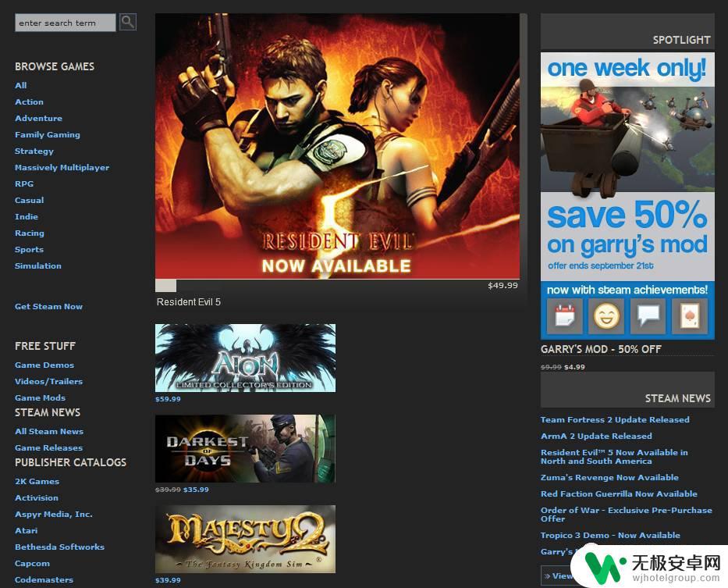The width and height of the screenshot is (728, 588).
Task: Open the Atari publisher catalog
Action: click(27, 530)
